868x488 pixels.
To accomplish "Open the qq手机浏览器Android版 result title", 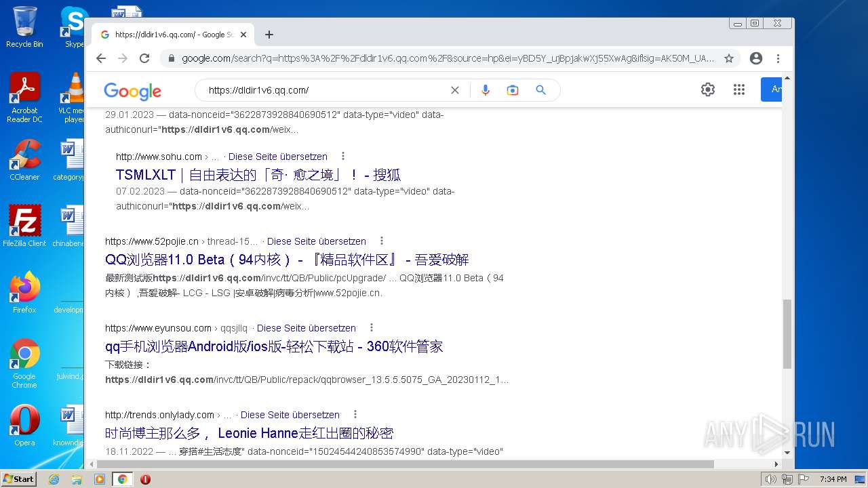I will 274,346.
